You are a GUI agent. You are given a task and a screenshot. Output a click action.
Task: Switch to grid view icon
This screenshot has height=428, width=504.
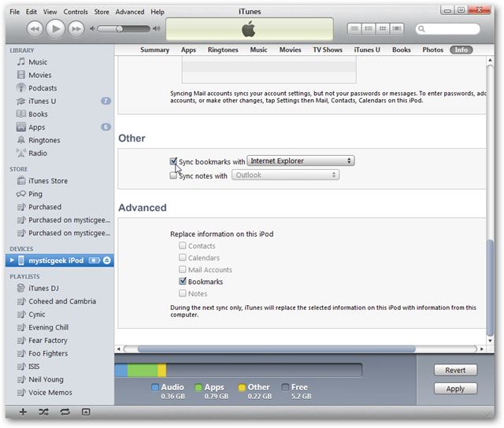383,29
